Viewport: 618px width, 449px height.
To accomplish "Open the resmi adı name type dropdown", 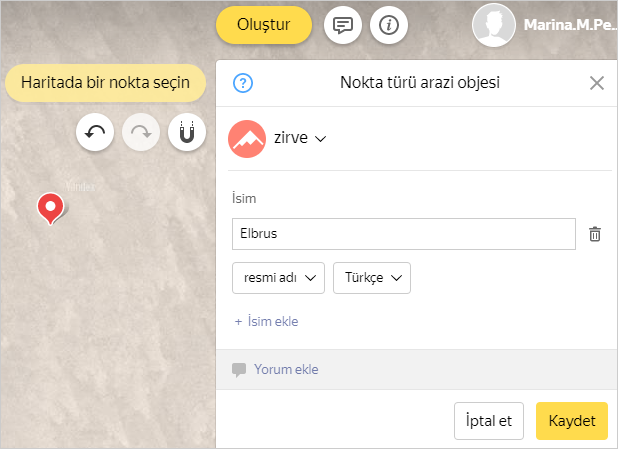I will pyautogui.click(x=278, y=278).
